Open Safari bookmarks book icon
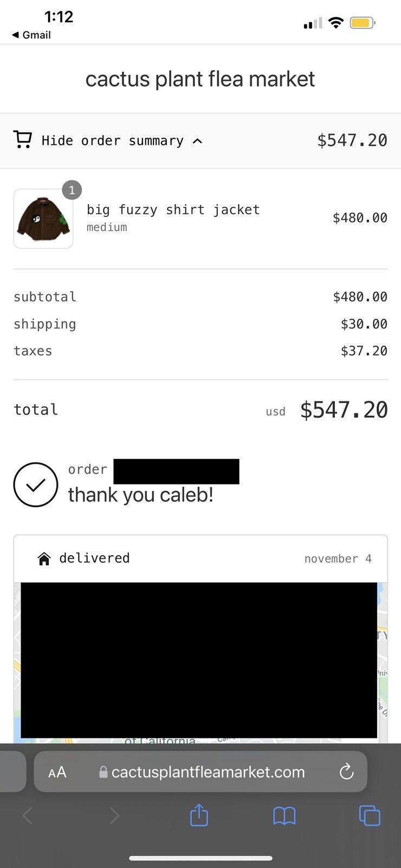401x868 pixels. pos(284,815)
